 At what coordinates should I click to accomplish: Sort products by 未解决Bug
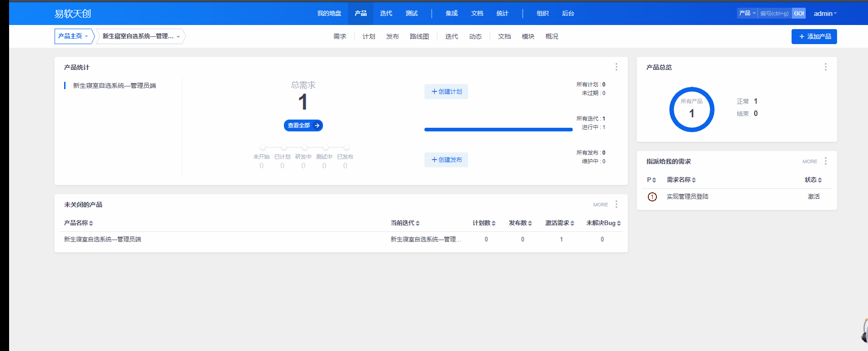point(604,223)
